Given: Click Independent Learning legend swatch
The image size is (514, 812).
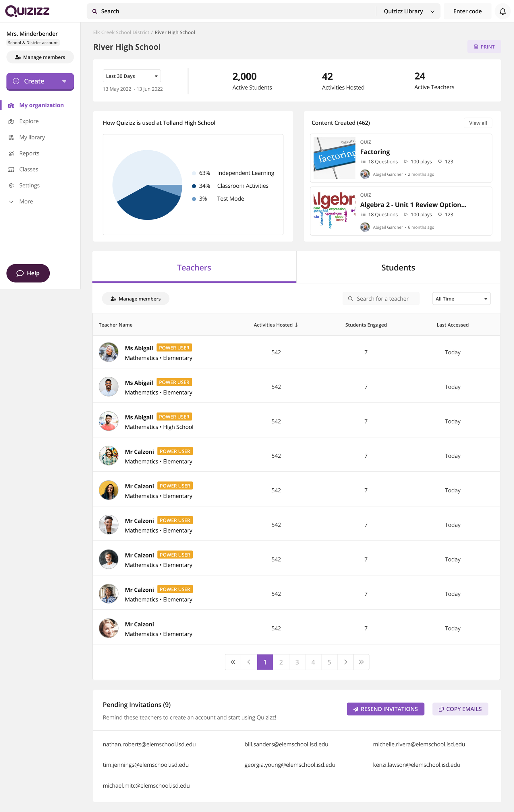Looking at the screenshot, I should point(194,173).
